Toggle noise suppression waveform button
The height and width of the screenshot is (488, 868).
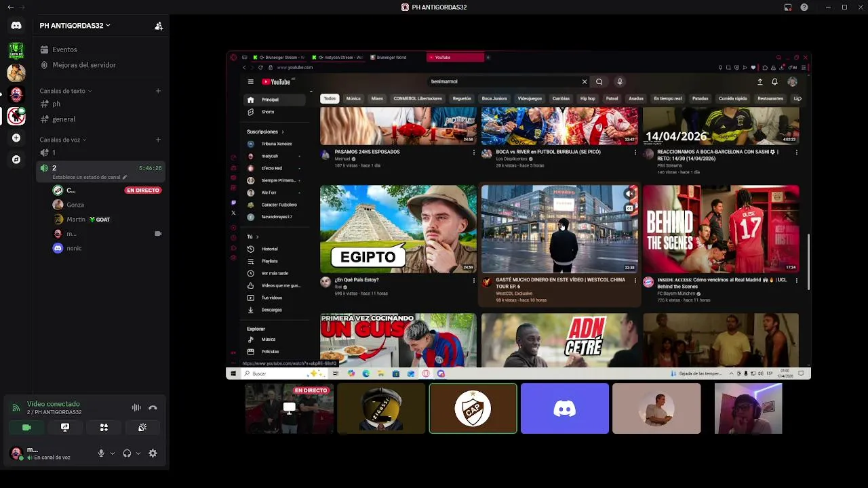pyautogui.click(x=136, y=408)
